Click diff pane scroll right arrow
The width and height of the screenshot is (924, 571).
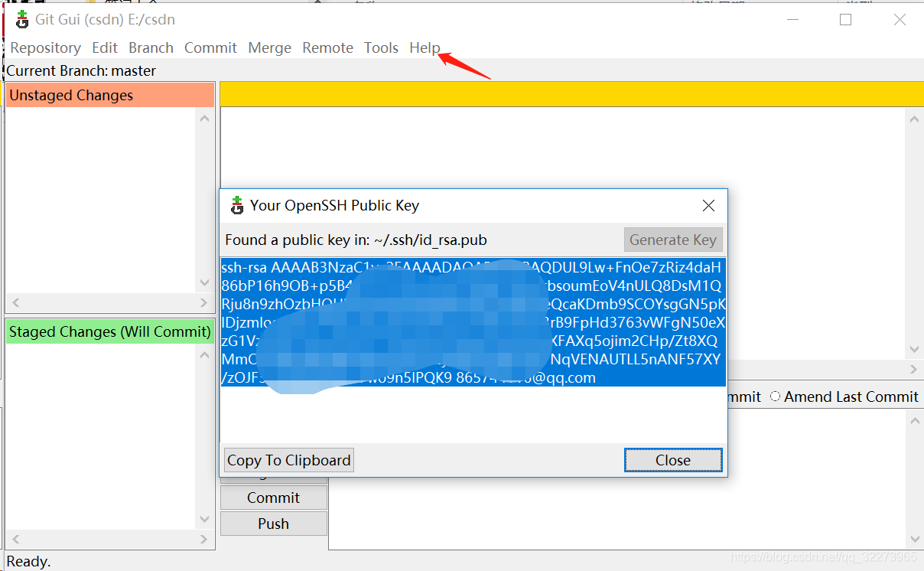915,369
